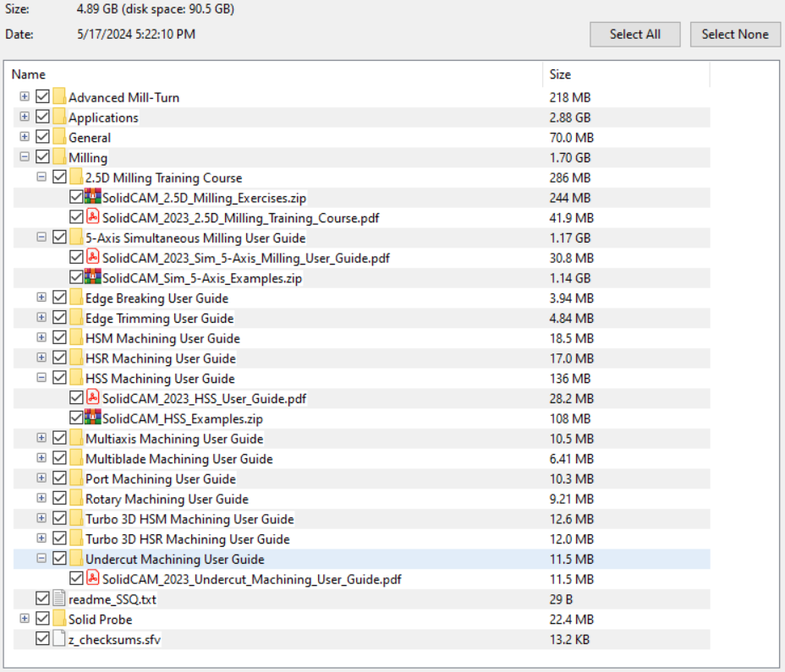Uncheck the Solid Probe folder checkbox
The width and height of the screenshot is (785, 672).
[x=42, y=619]
